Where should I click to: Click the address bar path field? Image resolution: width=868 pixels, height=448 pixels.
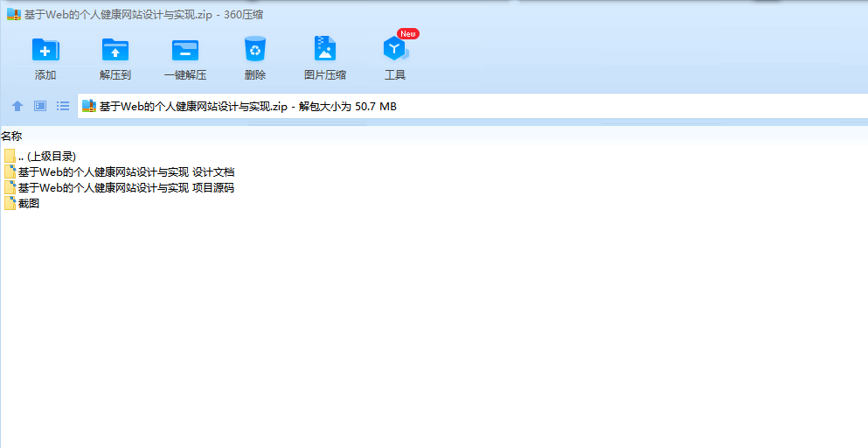[x=472, y=106]
